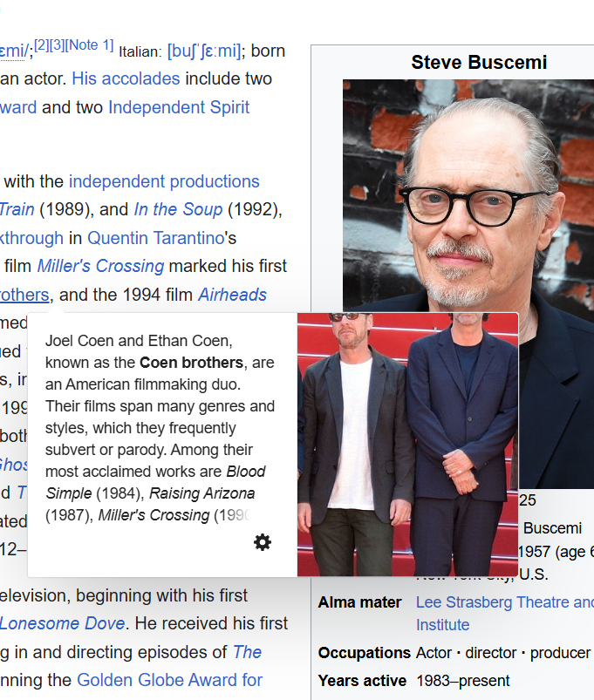
Task: Open the Coen brothers preview image
Action: click(407, 445)
